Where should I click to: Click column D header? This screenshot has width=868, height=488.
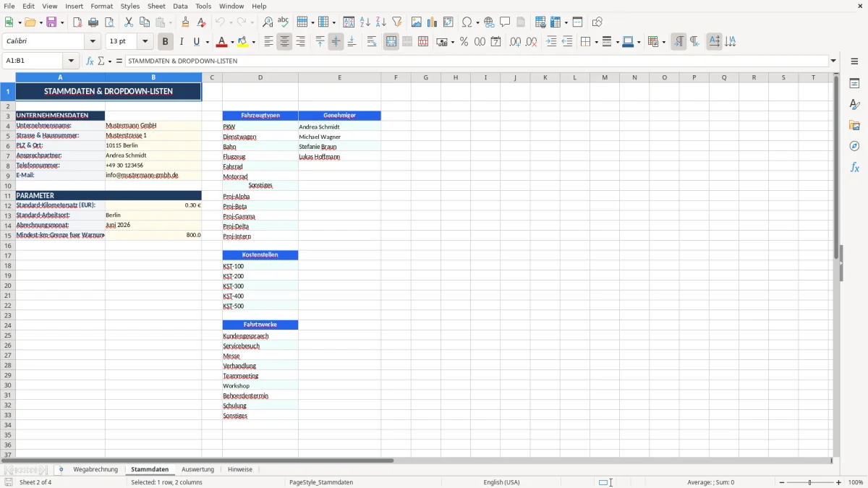[x=260, y=77]
